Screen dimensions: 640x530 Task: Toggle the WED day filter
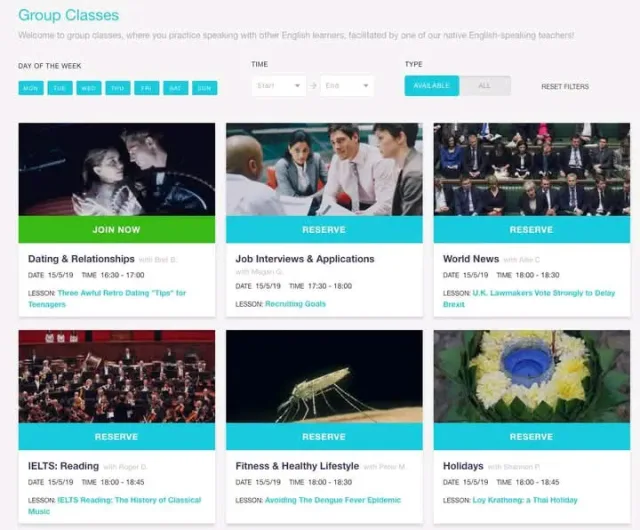click(89, 88)
